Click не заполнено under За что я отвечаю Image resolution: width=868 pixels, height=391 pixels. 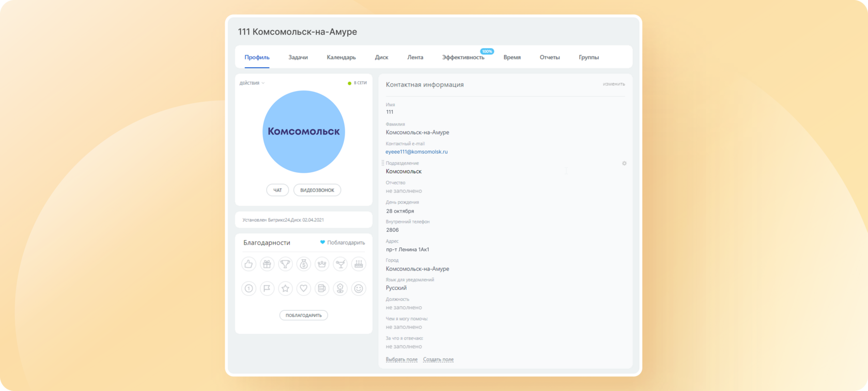[x=404, y=347]
